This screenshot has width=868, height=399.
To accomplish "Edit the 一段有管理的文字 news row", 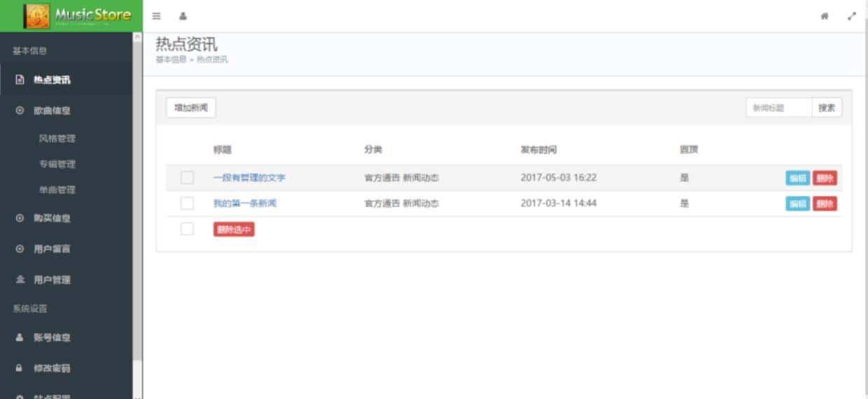I will click(798, 178).
